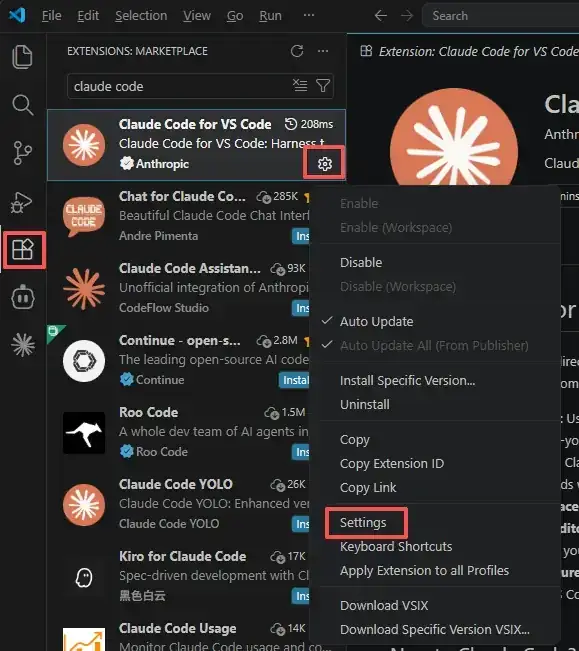
Task: Open the Go menu
Action: [x=235, y=16]
